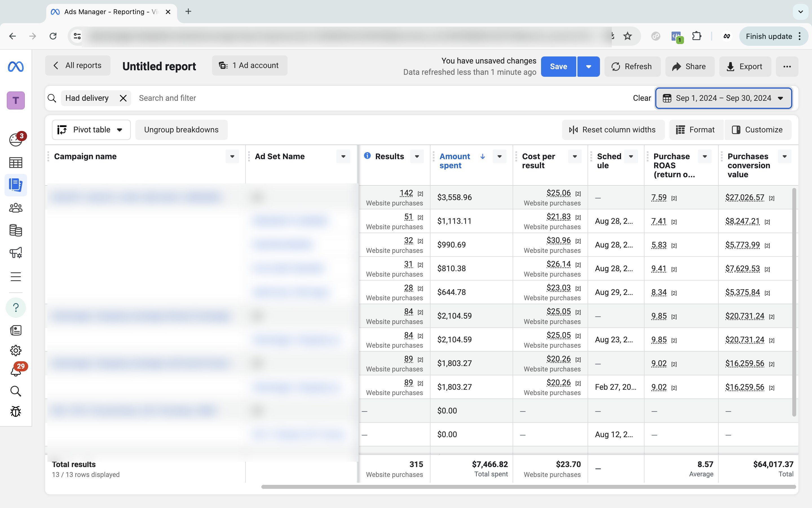This screenshot has width=812, height=508.
Task: Open the Save dropdown arrow
Action: tap(588, 67)
